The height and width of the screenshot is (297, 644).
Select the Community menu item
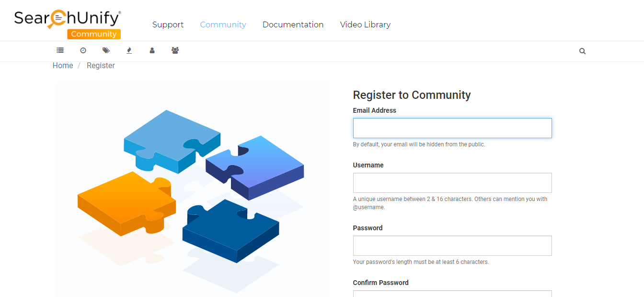pos(223,24)
